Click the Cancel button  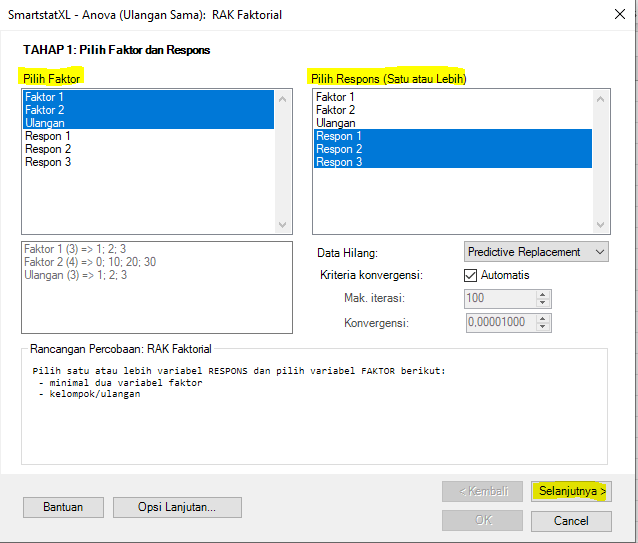[x=571, y=521]
